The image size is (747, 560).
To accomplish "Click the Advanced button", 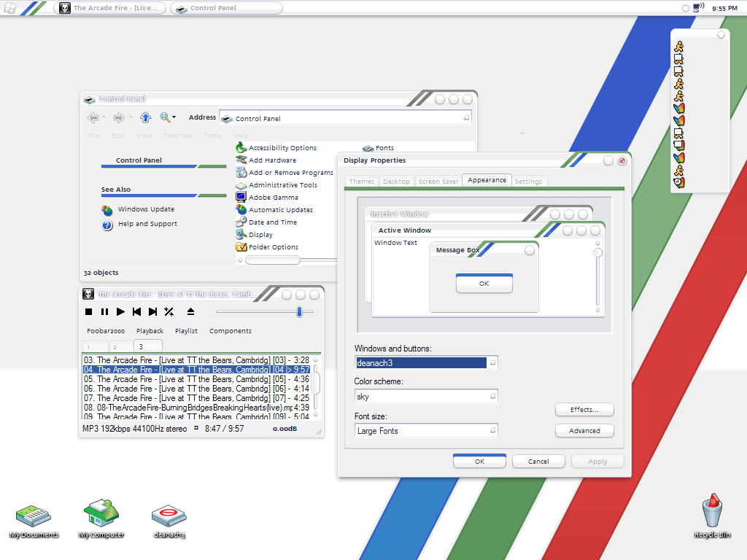I will [584, 431].
